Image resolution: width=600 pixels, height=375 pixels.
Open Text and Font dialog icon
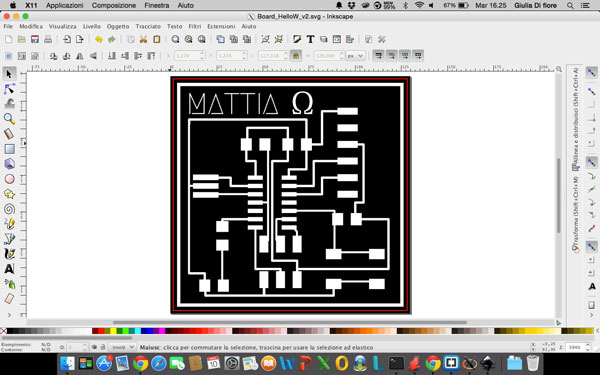coord(310,39)
